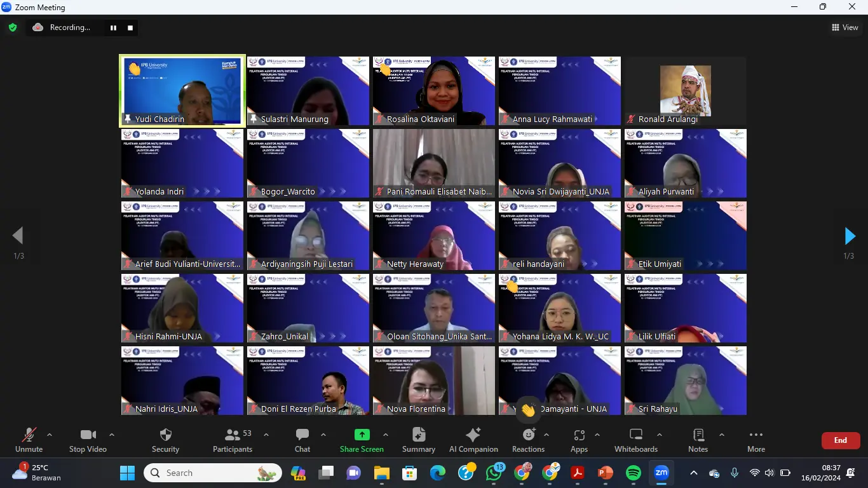
Task: Open audio options next to Unmute
Action: point(50,436)
